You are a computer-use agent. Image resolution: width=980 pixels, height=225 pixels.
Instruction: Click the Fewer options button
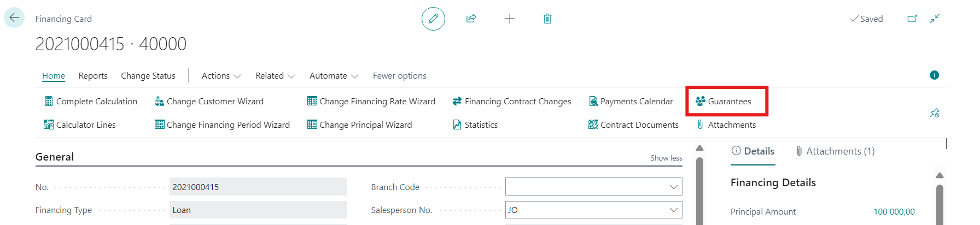399,76
